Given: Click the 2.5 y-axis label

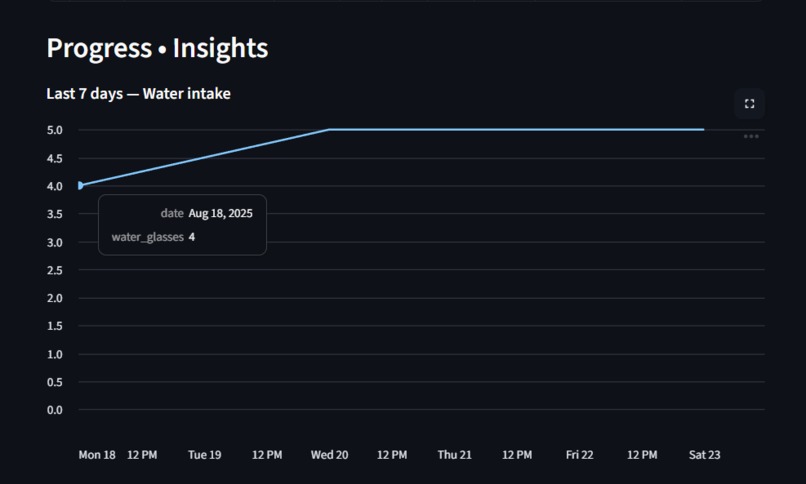Looking at the screenshot, I should tap(54, 270).
